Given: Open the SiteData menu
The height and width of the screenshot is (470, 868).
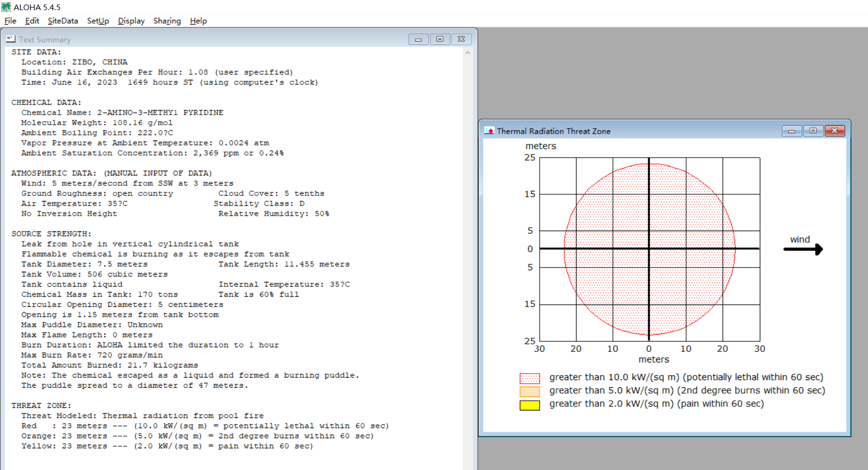Looking at the screenshot, I should point(63,21).
